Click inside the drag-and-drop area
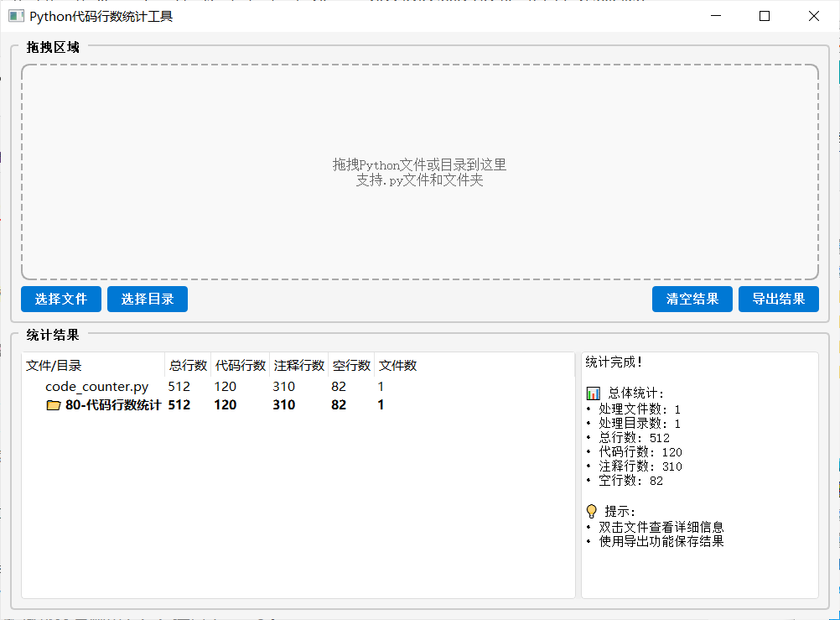 (x=420, y=170)
